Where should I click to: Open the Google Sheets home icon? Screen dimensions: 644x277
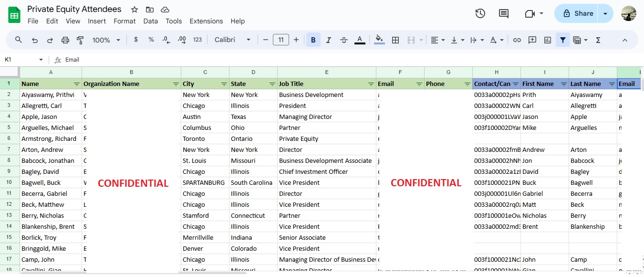(14, 15)
